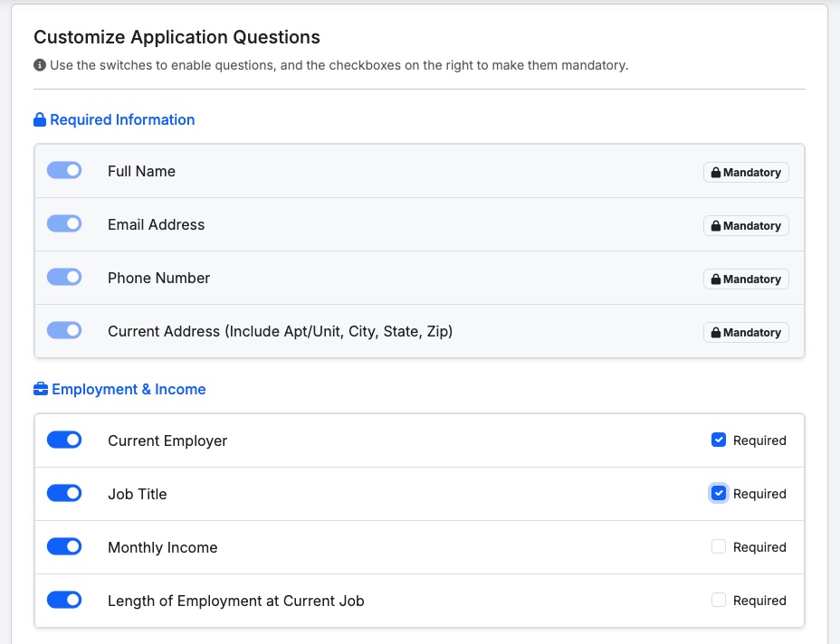Click the Full Name locked toggle switch
The image size is (840, 644).
[64, 171]
